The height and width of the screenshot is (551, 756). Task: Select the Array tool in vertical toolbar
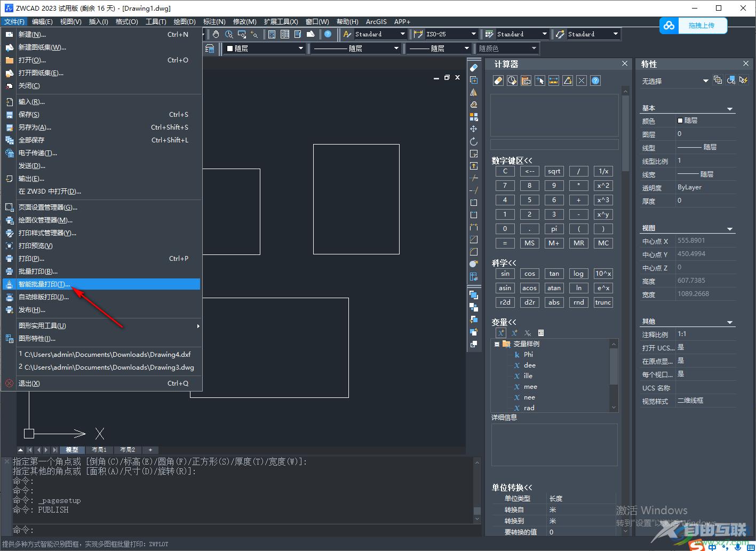(x=474, y=117)
